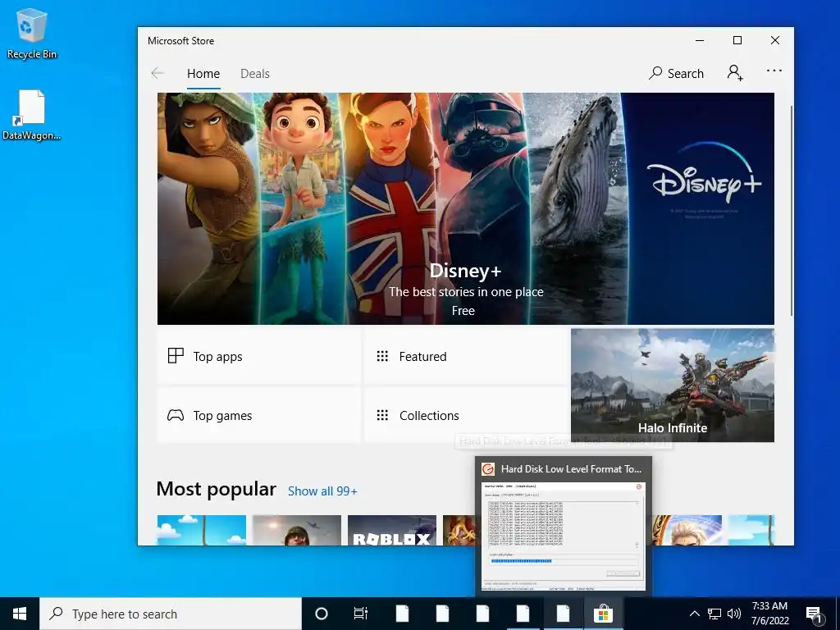The image size is (840, 630).
Task: Click the Show all 99+ link
Action: [322, 491]
